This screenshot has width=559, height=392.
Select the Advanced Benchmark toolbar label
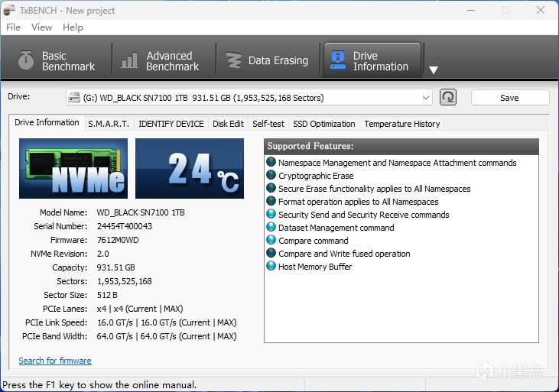pyautogui.click(x=172, y=61)
